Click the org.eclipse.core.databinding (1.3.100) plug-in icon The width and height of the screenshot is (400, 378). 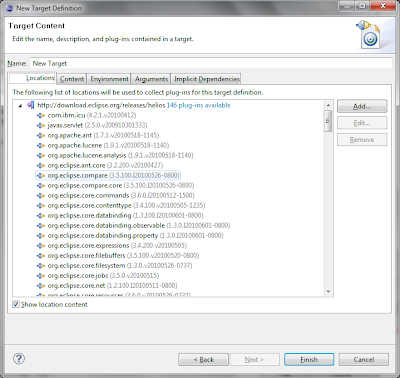click(x=41, y=215)
